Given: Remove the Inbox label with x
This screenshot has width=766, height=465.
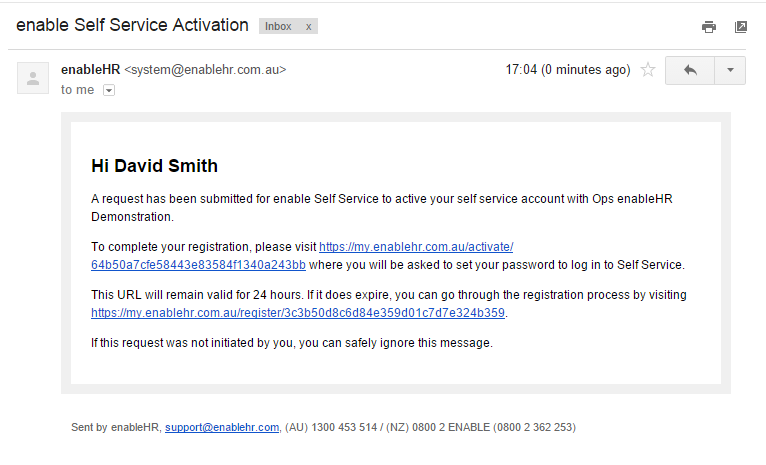Looking at the screenshot, I should (309, 27).
